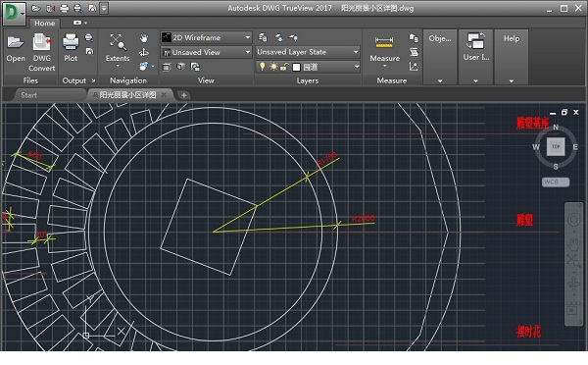Select the Pan hand tool
The image size is (588, 365).
point(144,38)
